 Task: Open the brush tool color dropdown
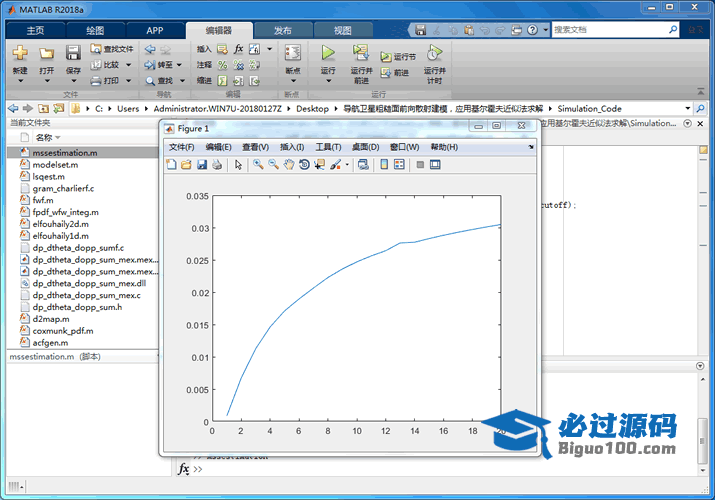pos(347,165)
